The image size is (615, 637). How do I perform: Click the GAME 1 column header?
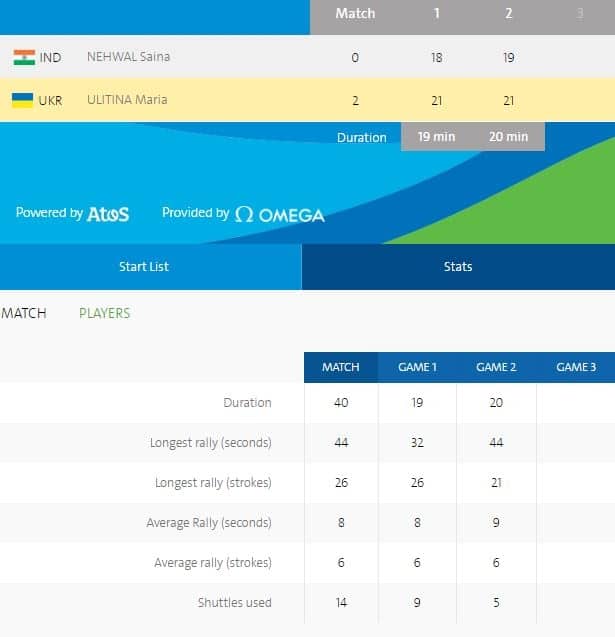417,367
